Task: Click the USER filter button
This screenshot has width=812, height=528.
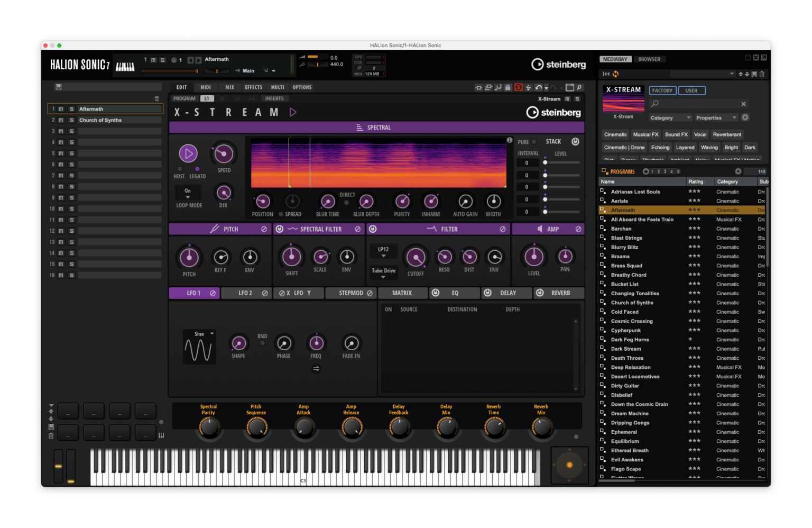Action: pos(691,90)
